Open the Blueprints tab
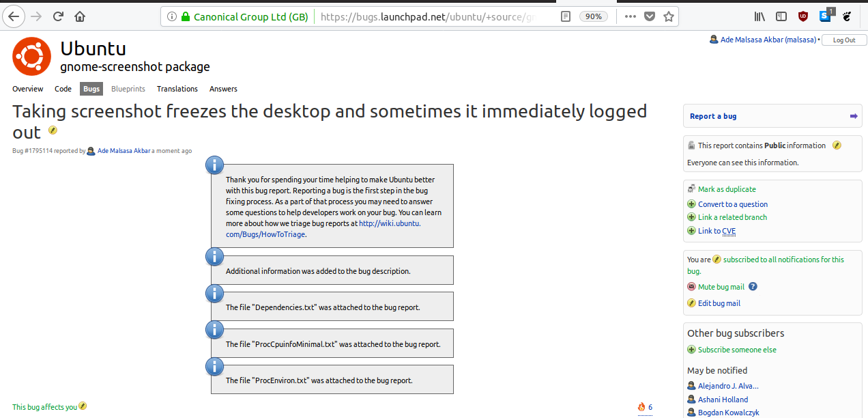This screenshot has height=418, width=868. (128, 89)
